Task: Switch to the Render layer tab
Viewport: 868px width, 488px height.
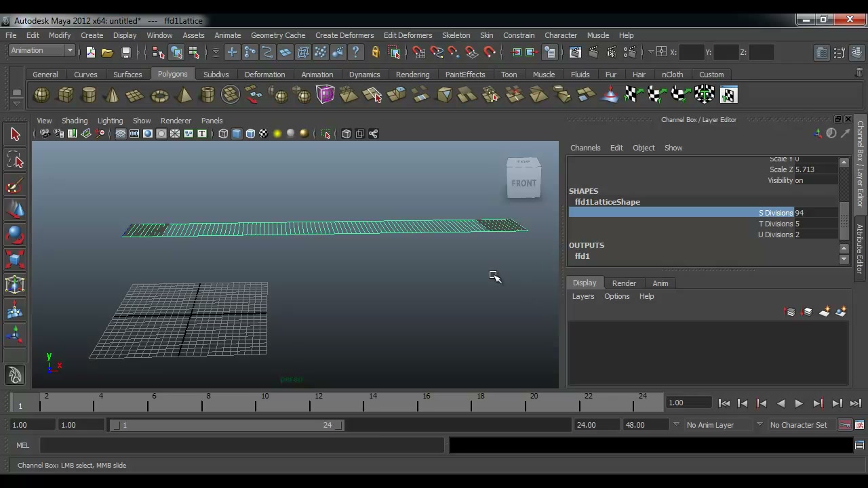Action: click(624, 283)
